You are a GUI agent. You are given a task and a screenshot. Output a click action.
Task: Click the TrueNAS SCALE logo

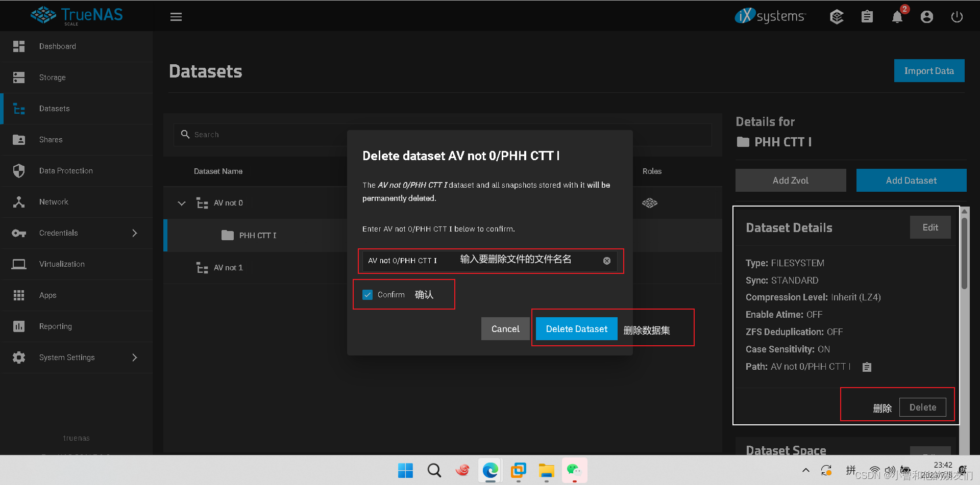78,15
